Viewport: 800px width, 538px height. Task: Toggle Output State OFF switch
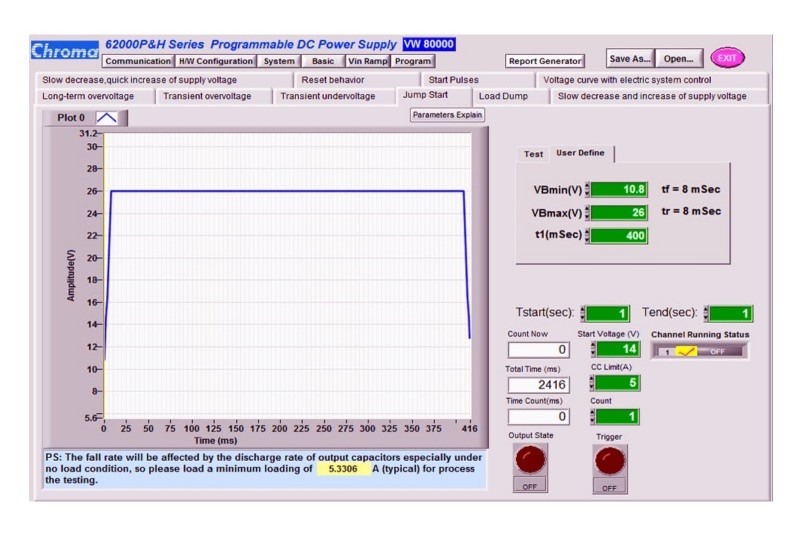click(x=529, y=485)
